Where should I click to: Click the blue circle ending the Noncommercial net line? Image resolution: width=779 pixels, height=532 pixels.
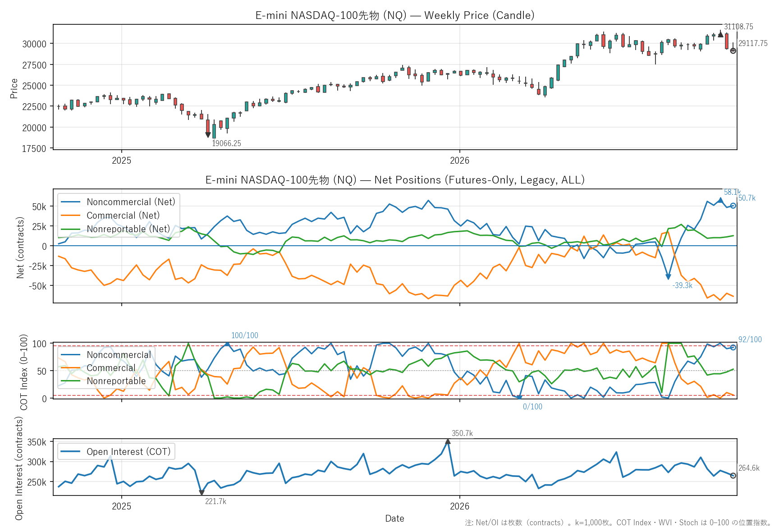pos(733,206)
